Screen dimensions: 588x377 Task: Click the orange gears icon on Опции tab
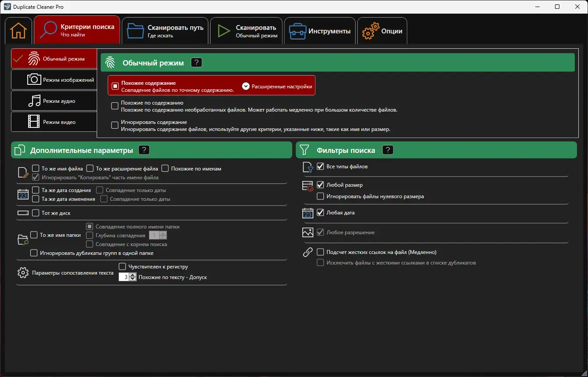point(370,31)
